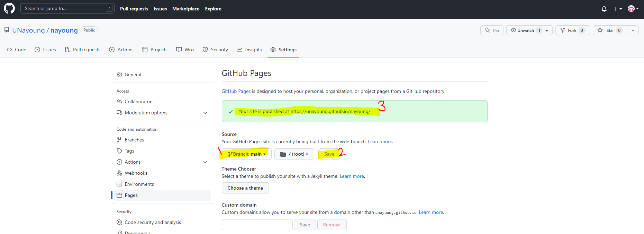This screenshot has height=234, width=644.
Task: Switch to the Actions tab
Action: pos(121,50)
